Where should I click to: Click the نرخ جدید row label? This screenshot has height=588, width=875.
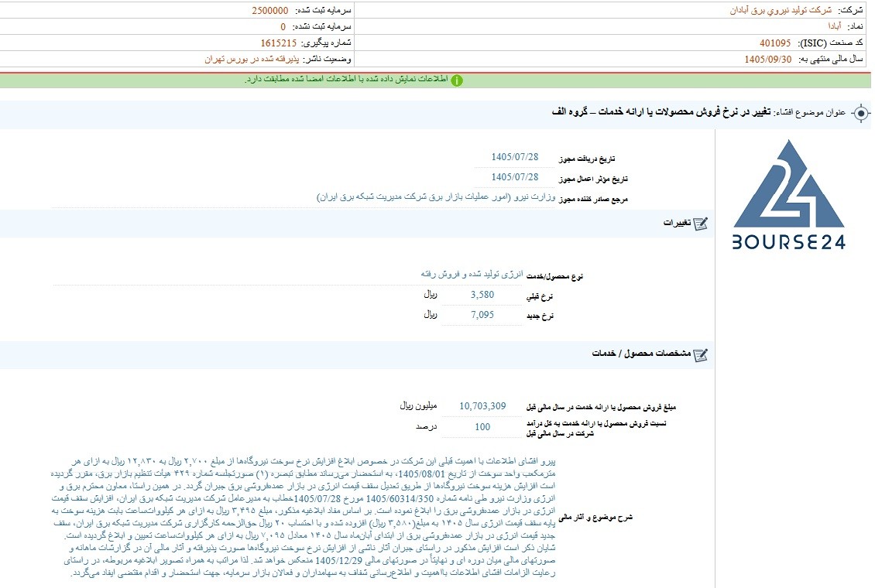[x=540, y=316]
